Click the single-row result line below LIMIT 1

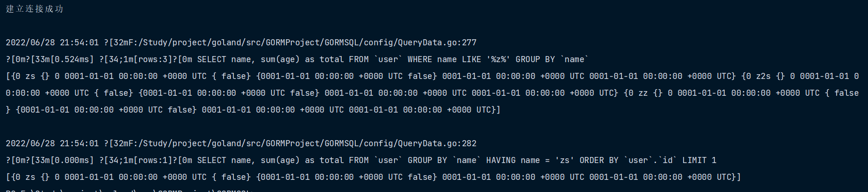[x=373, y=177]
